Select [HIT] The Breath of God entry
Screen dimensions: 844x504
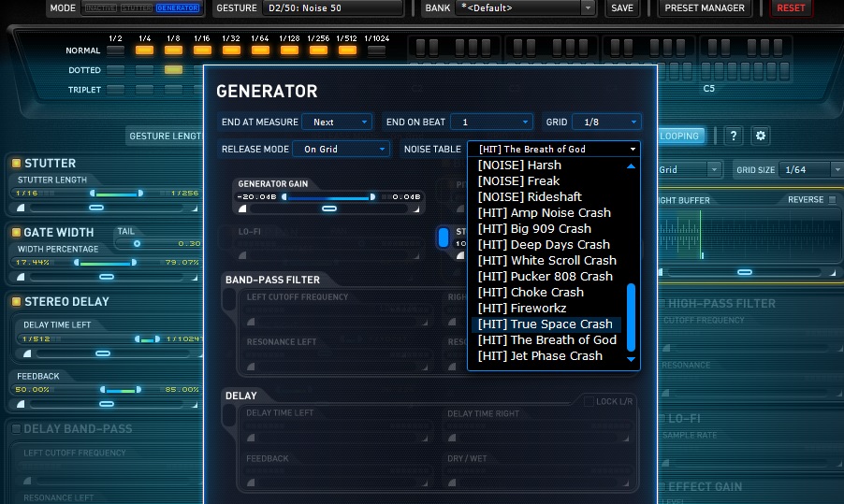point(546,340)
